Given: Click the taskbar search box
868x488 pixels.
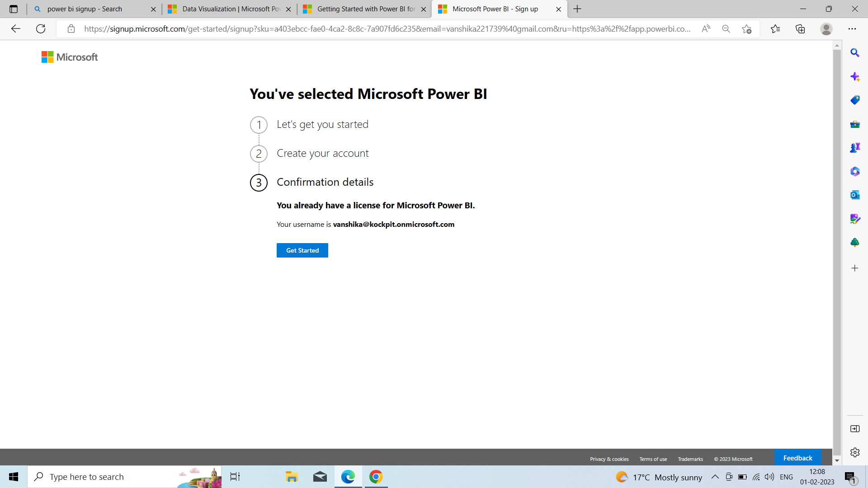Looking at the screenshot, I should click(x=124, y=477).
